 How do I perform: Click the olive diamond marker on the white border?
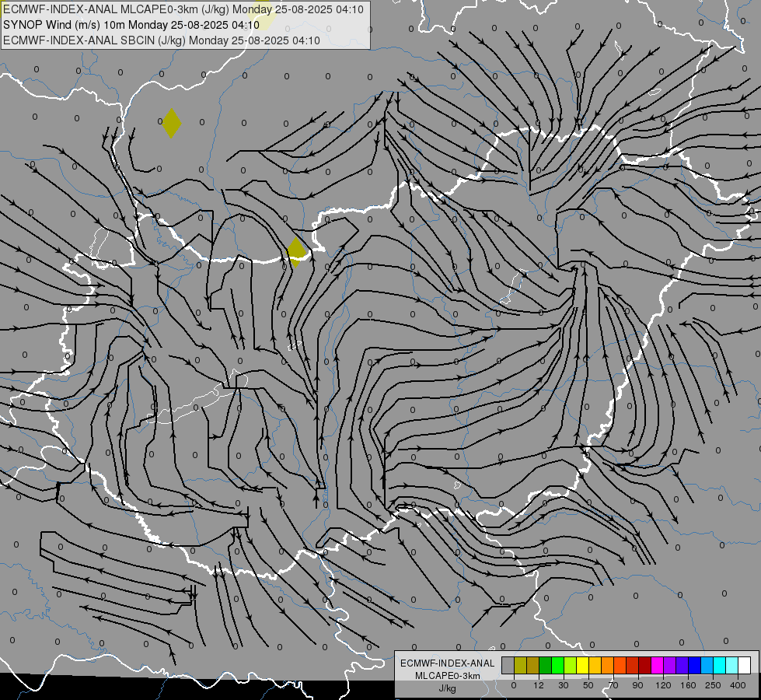pos(296,252)
